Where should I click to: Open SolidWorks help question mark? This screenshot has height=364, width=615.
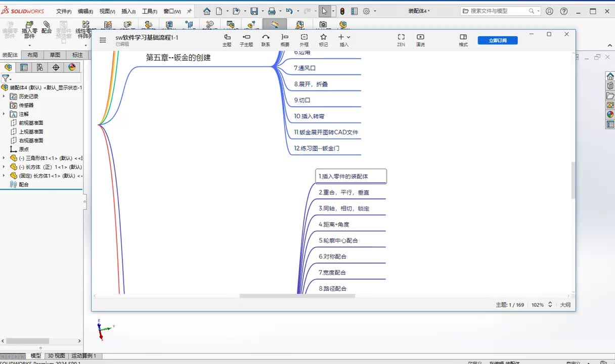coord(564,11)
